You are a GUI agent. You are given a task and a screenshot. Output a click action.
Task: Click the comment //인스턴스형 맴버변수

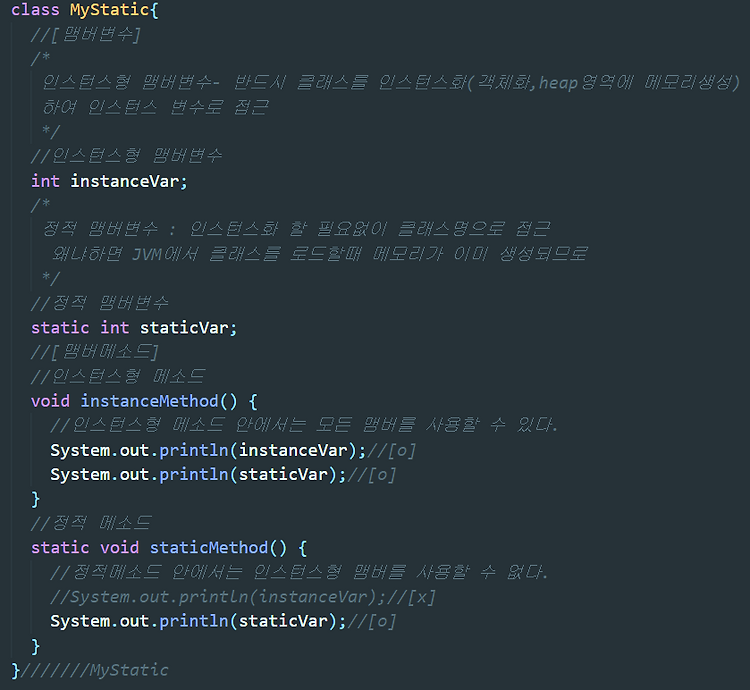point(127,156)
